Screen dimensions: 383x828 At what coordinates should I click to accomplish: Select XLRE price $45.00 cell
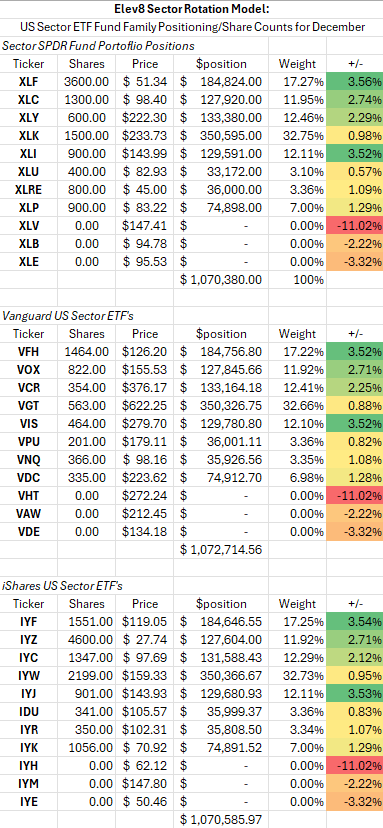pos(145,190)
